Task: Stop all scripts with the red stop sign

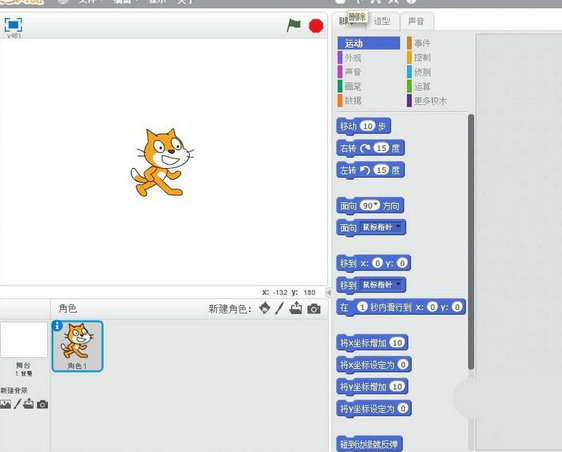Action: tap(316, 26)
